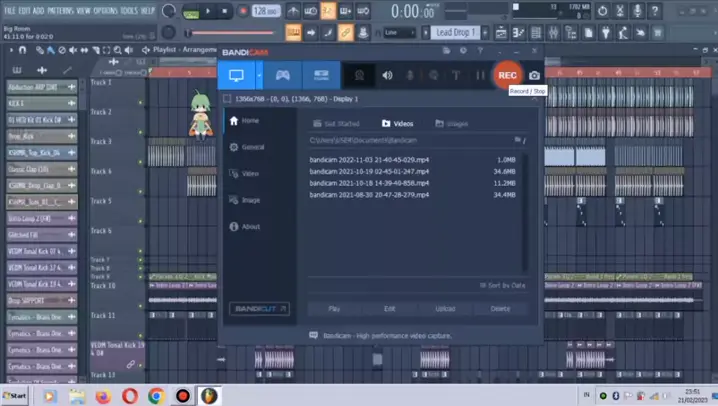The image size is (718, 406).
Task: Click the Bandicam screenshot camera icon
Action: [535, 75]
